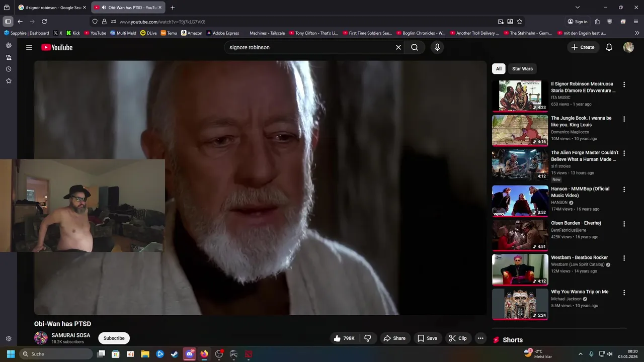644x362 pixels.
Task: Open the YouTube guide hamburger menu
Action: (29, 47)
